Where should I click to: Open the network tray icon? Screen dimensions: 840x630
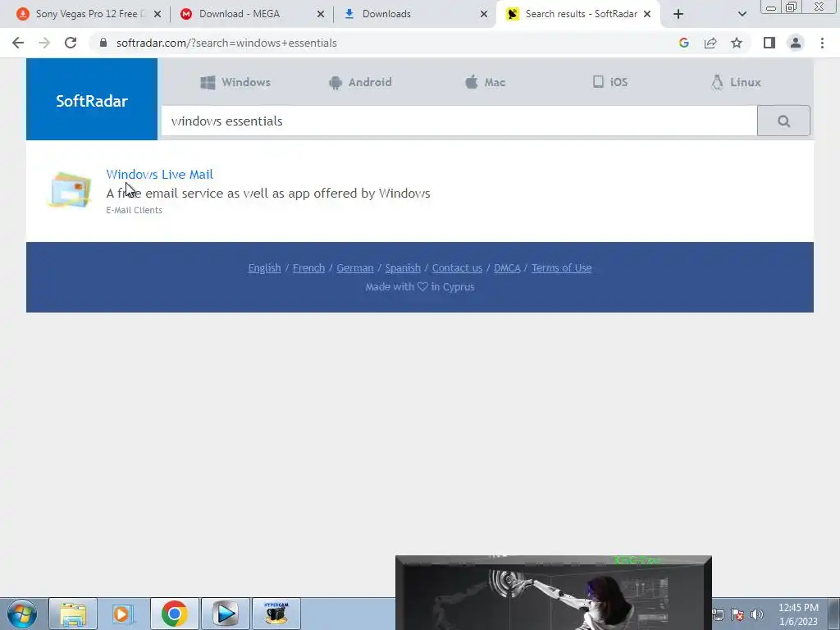click(719, 614)
